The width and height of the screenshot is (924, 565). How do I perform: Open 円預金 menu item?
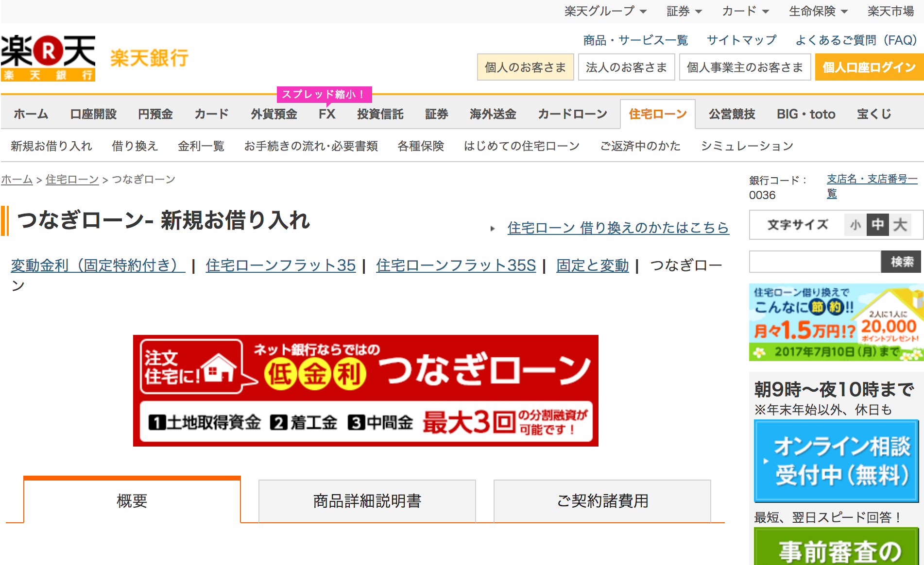[x=155, y=114]
